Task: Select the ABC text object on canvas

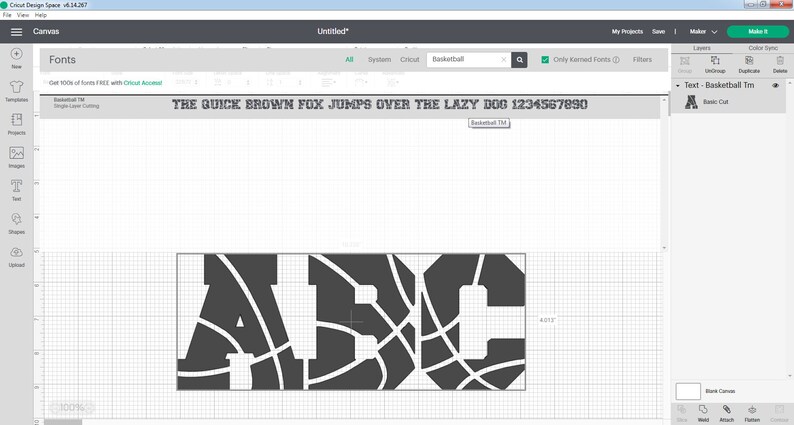Action: [351, 322]
